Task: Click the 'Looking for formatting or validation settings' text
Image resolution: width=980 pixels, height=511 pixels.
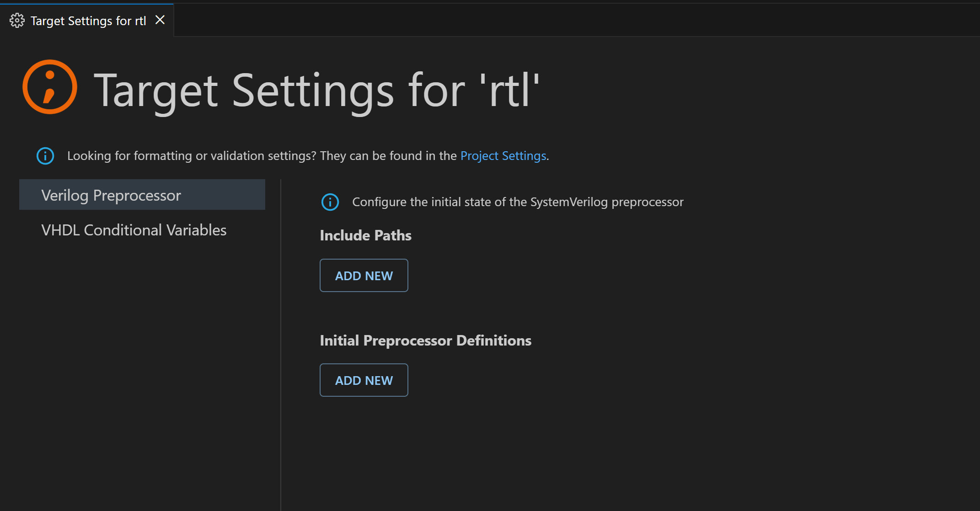Action: [x=262, y=156]
